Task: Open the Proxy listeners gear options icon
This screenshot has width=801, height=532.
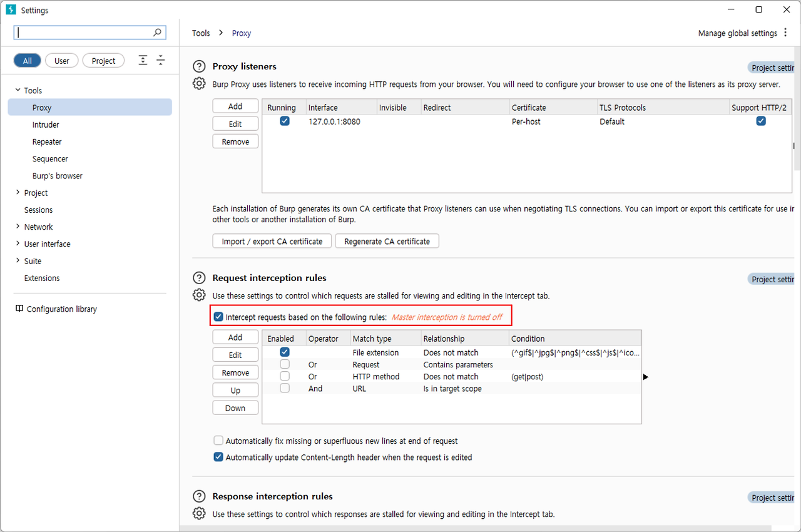Action: click(199, 83)
